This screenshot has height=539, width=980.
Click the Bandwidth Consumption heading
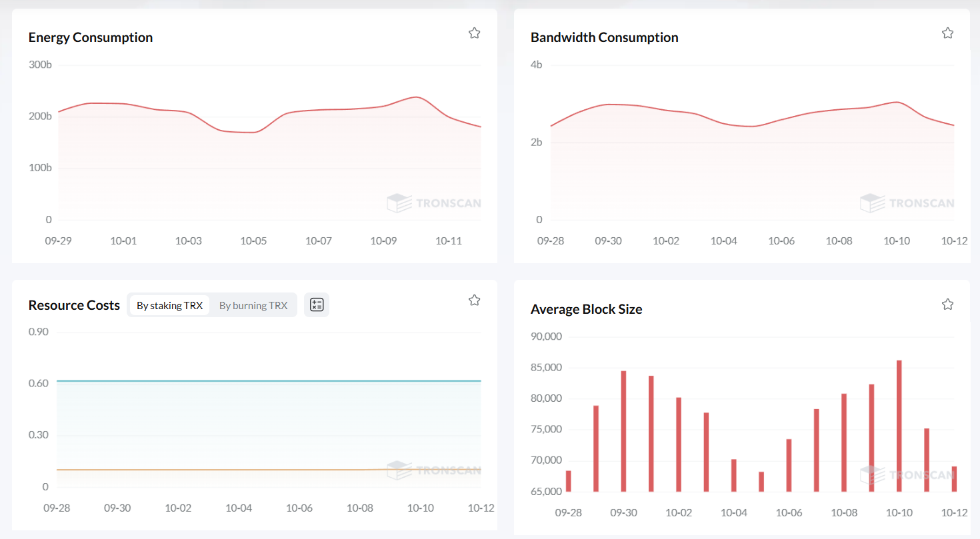[x=604, y=37]
